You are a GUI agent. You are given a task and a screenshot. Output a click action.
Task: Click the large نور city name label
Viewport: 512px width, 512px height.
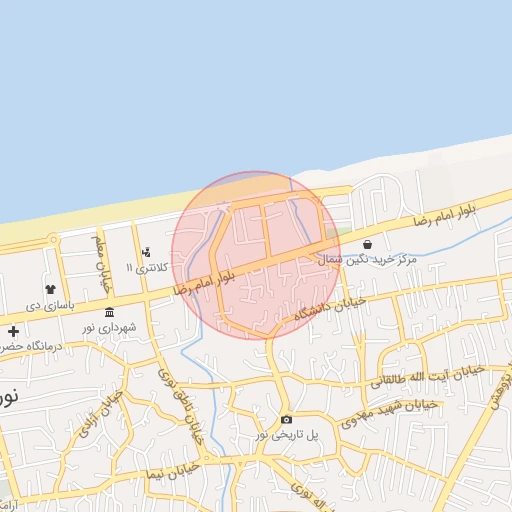pyautogui.click(x=9, y=397)
